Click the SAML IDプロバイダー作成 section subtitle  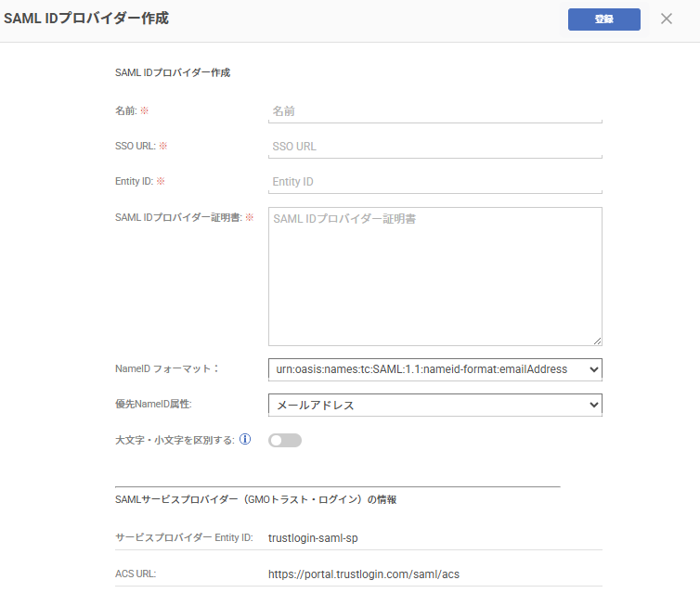[x=173, y=72]
